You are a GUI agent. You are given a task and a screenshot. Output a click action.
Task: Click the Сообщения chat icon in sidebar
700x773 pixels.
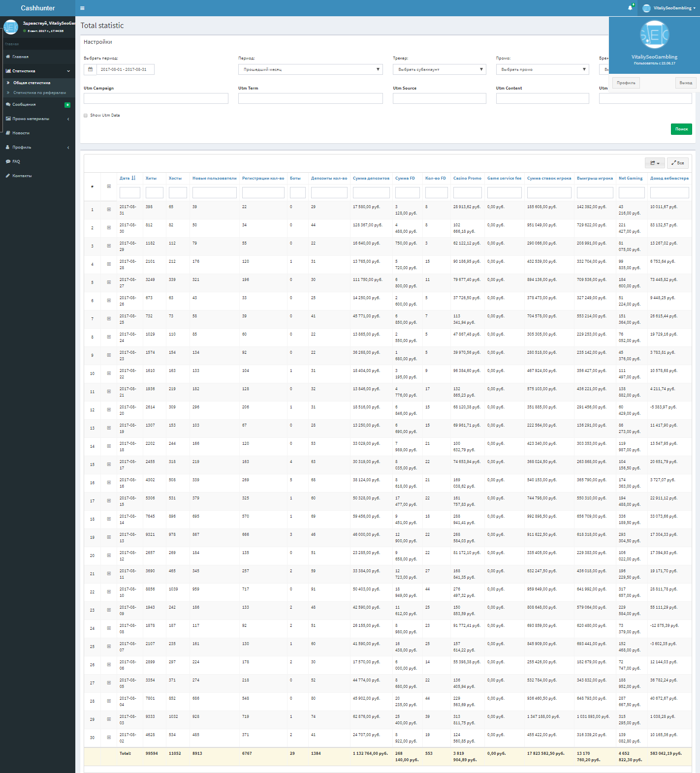pyautogui.click(x=8, y=104)
